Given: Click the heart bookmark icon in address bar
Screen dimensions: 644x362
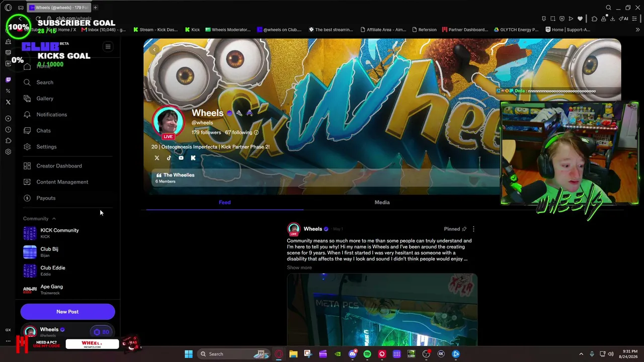Looking at the screenshot, I should click(x=580, y=19).
